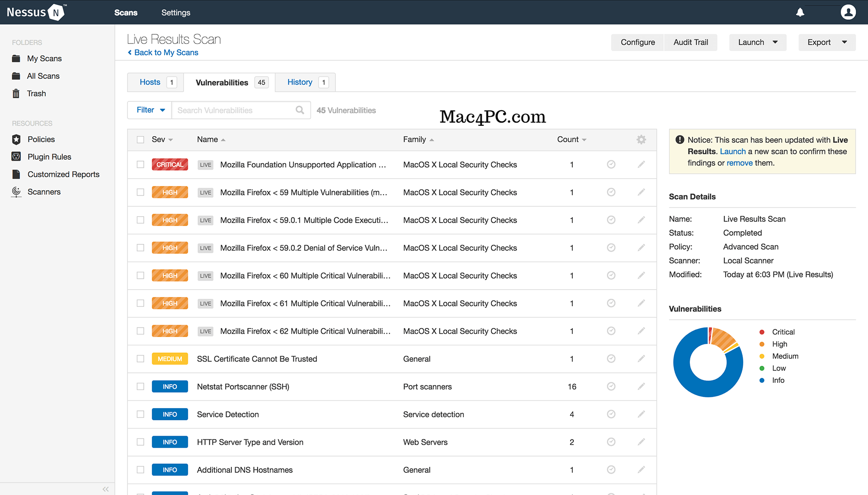868x495 pixels.
Task: Open the Scans top menu
Action: tap(126, 13)
